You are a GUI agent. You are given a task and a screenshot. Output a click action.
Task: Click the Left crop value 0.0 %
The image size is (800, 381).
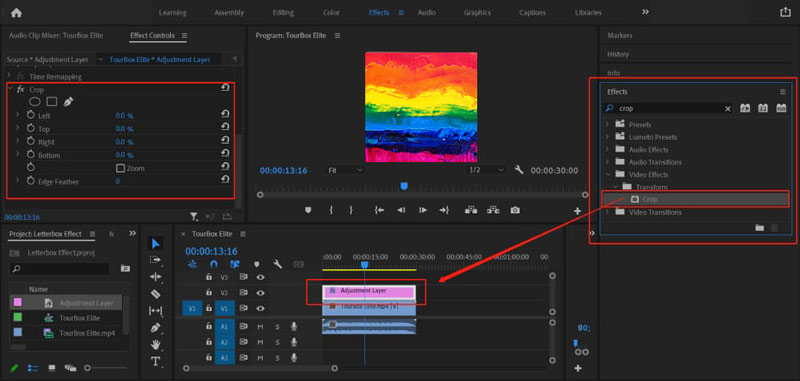coord(124,116)
